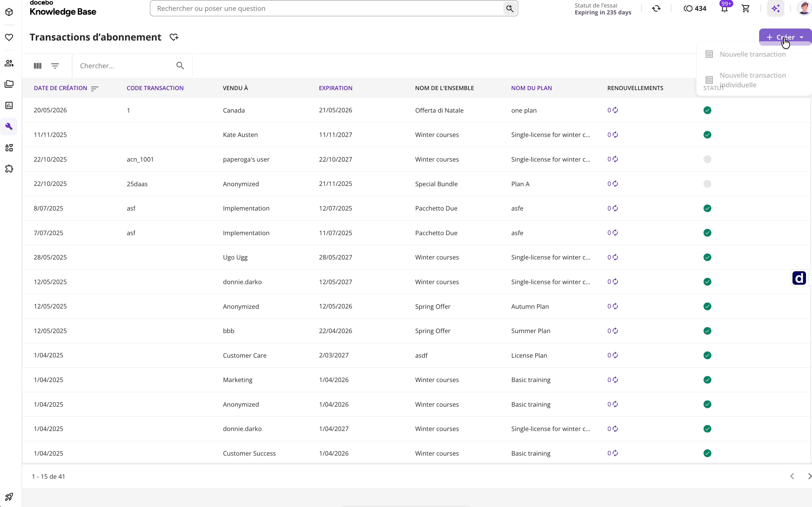Click the 'Summer Plan' plan name cell

[531, 331]
